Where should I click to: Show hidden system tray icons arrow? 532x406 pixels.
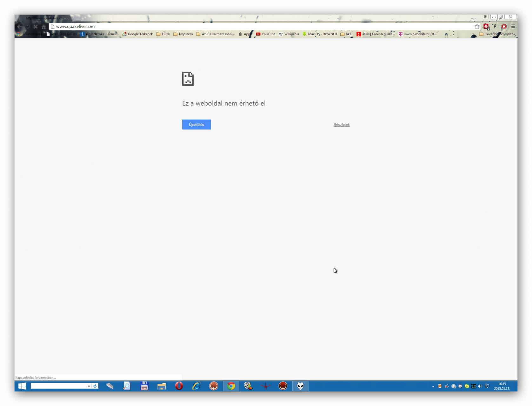click(433, 386)
